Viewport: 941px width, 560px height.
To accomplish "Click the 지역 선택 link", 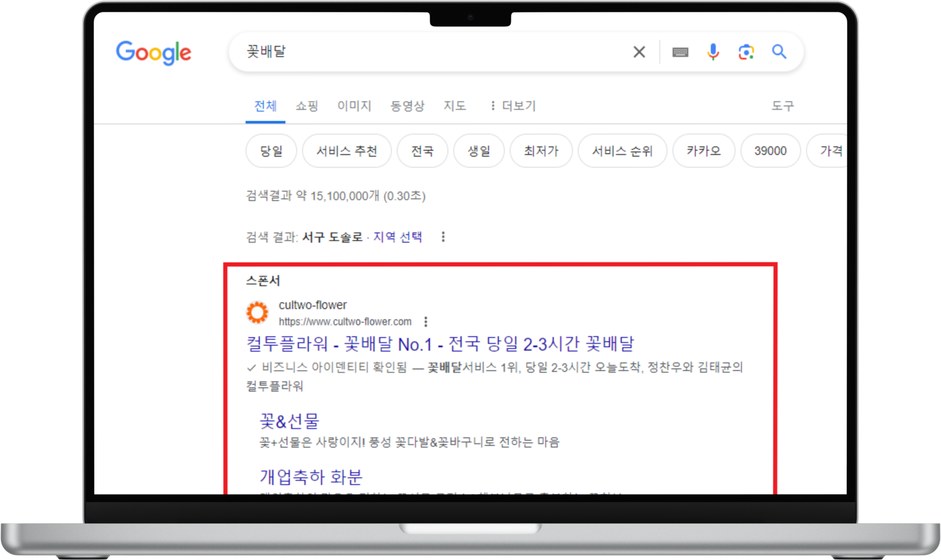I will click(x=397, y=237).
